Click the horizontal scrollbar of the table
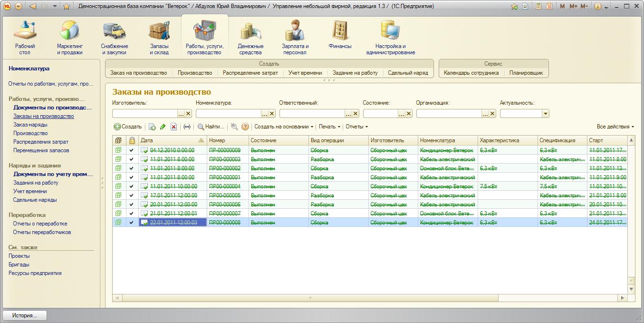 click(x=309, y=298)
